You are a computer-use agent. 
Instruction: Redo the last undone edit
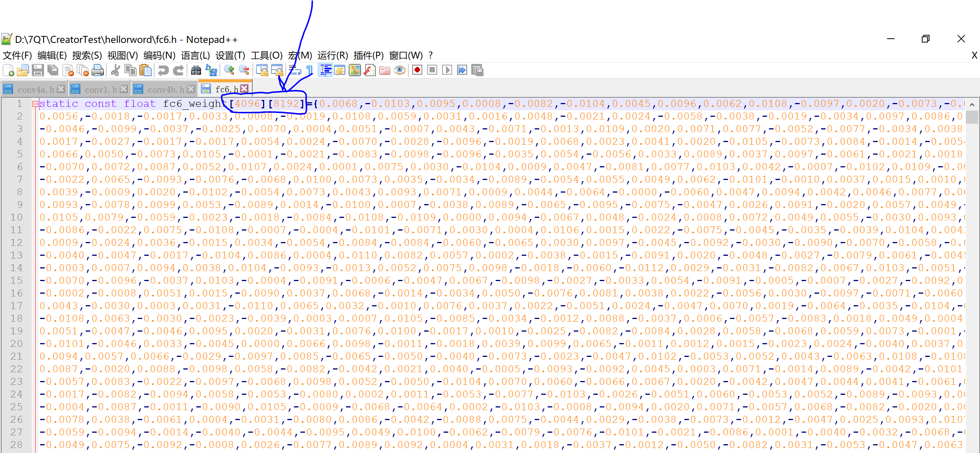[178, 70]
